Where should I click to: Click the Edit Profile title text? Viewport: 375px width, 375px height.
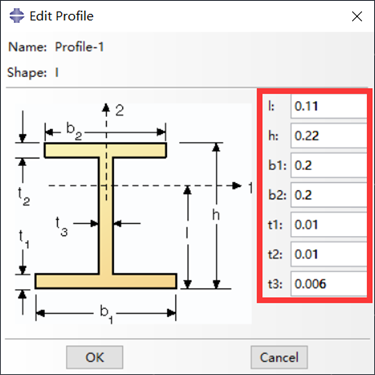point(61,16)
